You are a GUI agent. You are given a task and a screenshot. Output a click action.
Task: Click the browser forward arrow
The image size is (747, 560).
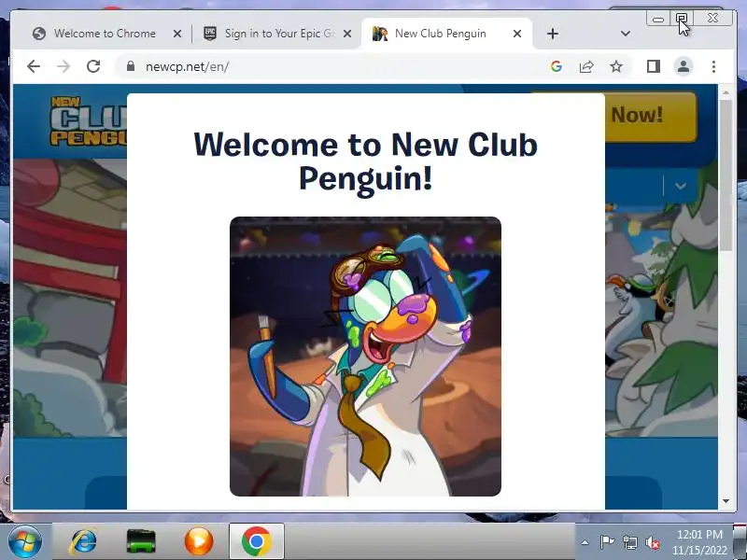pos(63,66)
